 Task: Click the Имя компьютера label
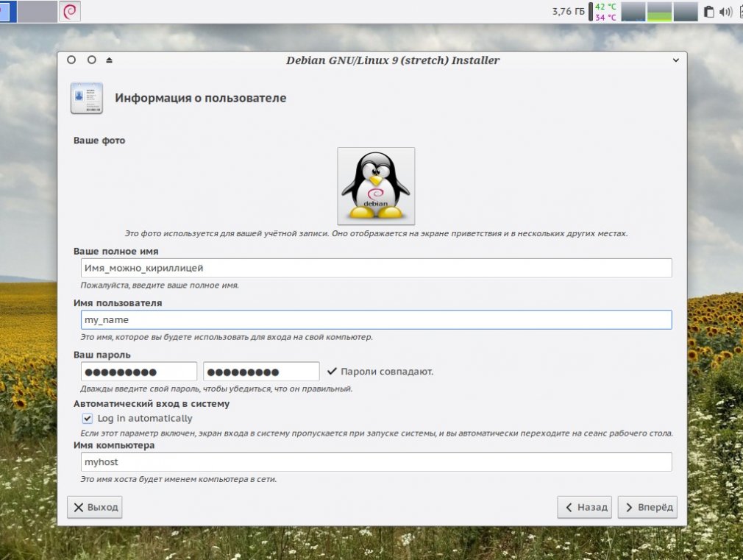pyautogui.click(x=114, y=445)
